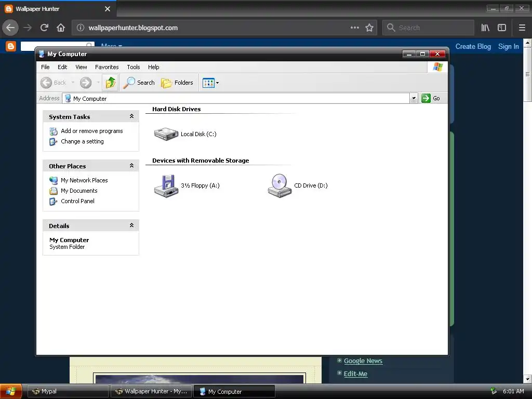Open browser Library icon

[x=485, y=28]
